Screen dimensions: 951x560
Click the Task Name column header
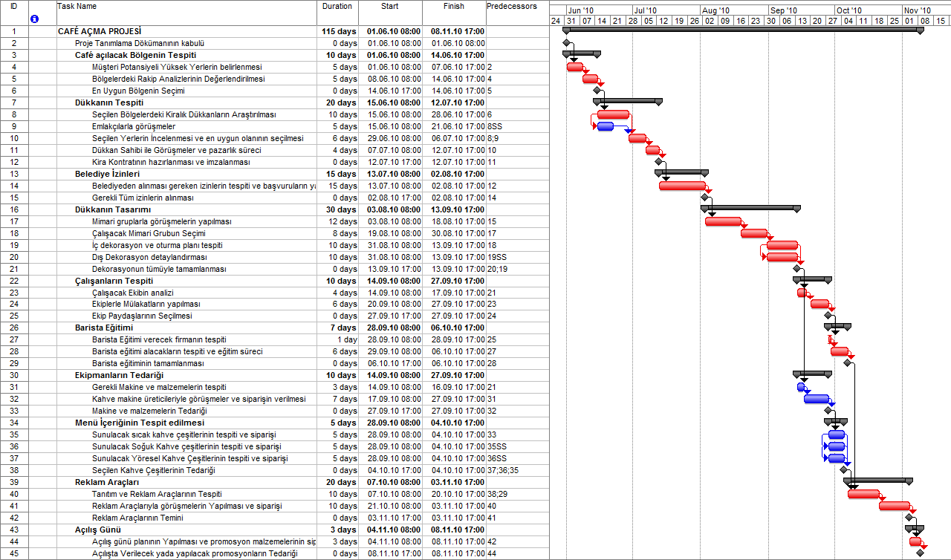click(x=77, y=7)
